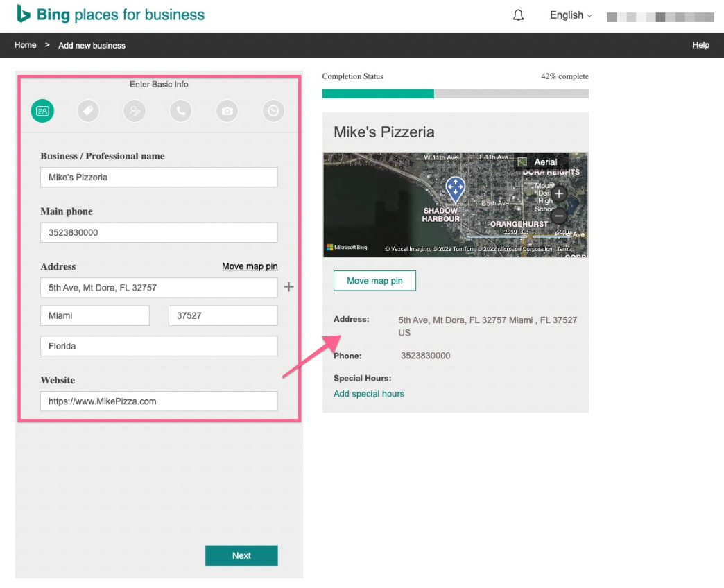Add another address line with plus icon
Screen dimensions: 724x588
[289, 287]
